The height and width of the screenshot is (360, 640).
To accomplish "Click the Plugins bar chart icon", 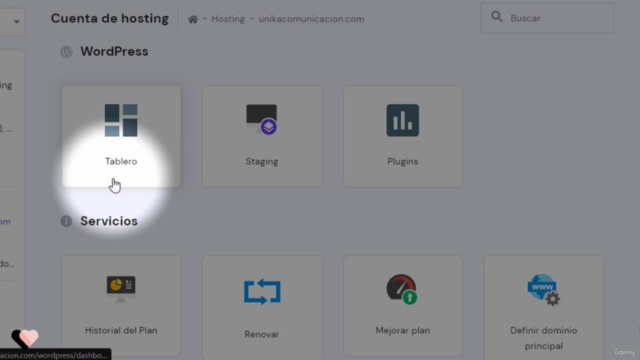I will pos(403,120).
